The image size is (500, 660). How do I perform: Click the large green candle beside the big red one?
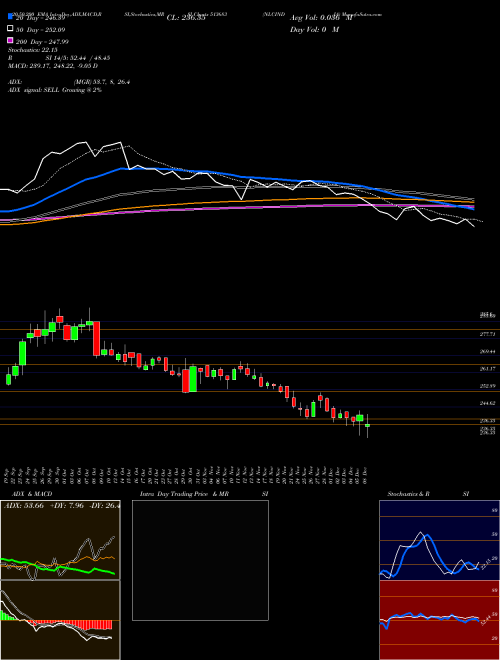[x=193, y=379]
